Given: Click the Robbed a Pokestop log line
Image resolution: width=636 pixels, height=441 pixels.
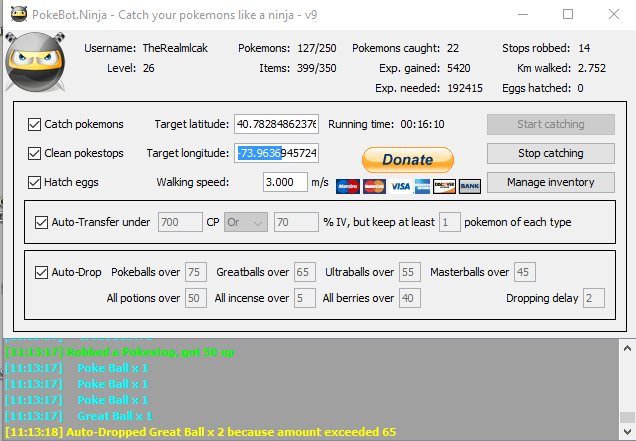Looking at the screenshot, I should point(120,352).
